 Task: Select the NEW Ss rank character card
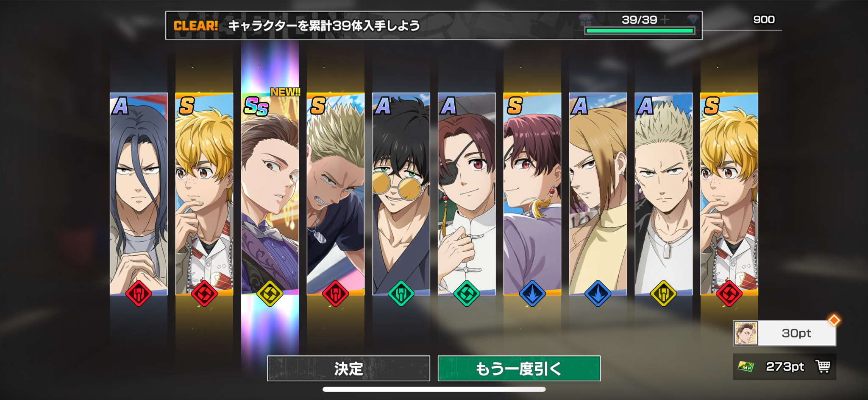click(x=270, y=193)
